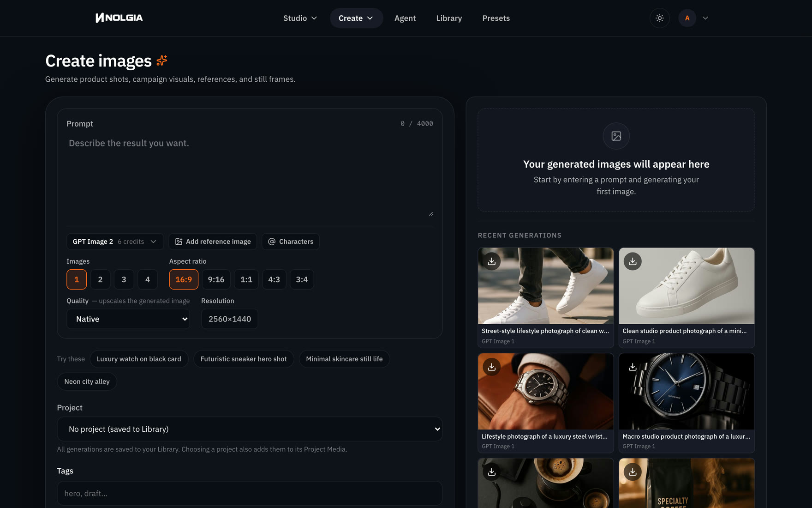The image size is (812, 508).
Task: Click the "Clean studio product photograph" caption
Action: click(x=685, y=331)
